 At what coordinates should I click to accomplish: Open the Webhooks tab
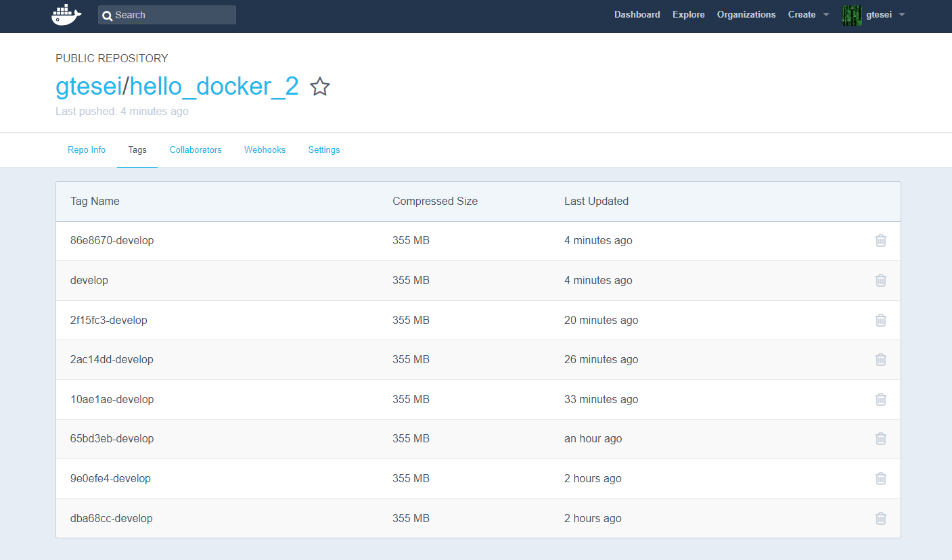click(265, 149)
